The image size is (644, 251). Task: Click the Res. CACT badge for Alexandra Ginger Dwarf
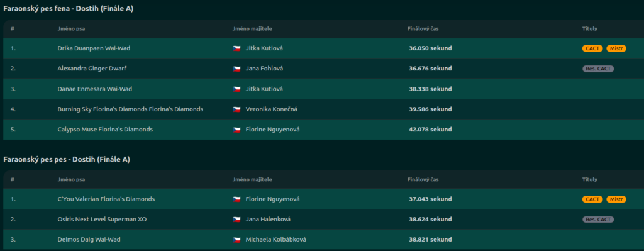tap(598, 69)
